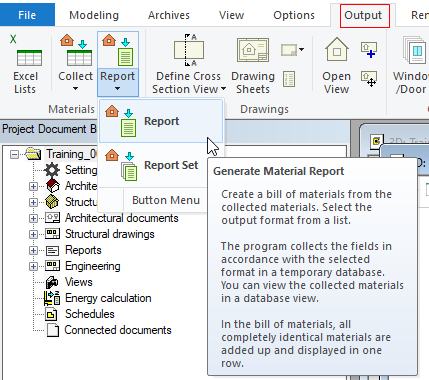Expand the Reports tree node

[33, 250]
